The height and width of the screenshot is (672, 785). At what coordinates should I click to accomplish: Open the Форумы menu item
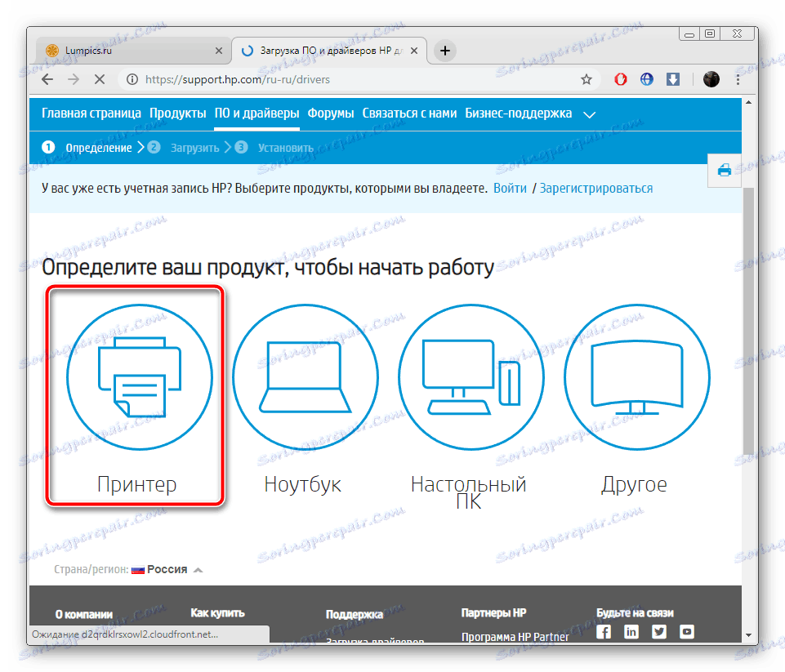pos(331,113)
